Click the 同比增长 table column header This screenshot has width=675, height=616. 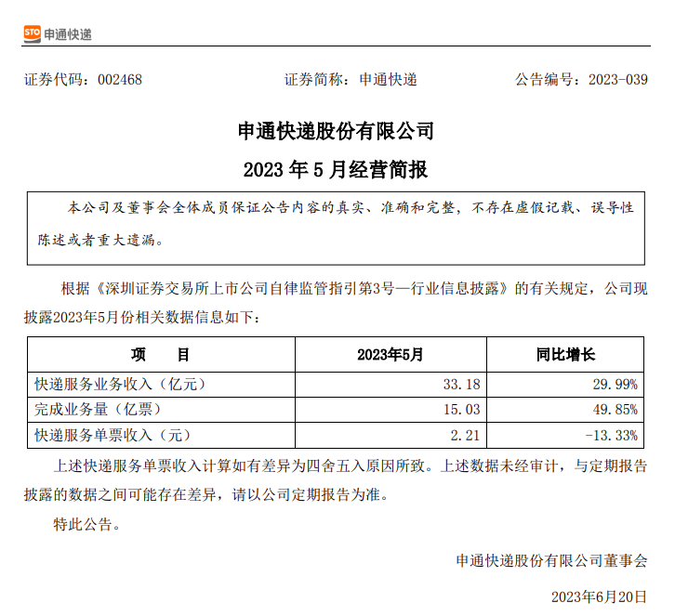pos(565,355)
